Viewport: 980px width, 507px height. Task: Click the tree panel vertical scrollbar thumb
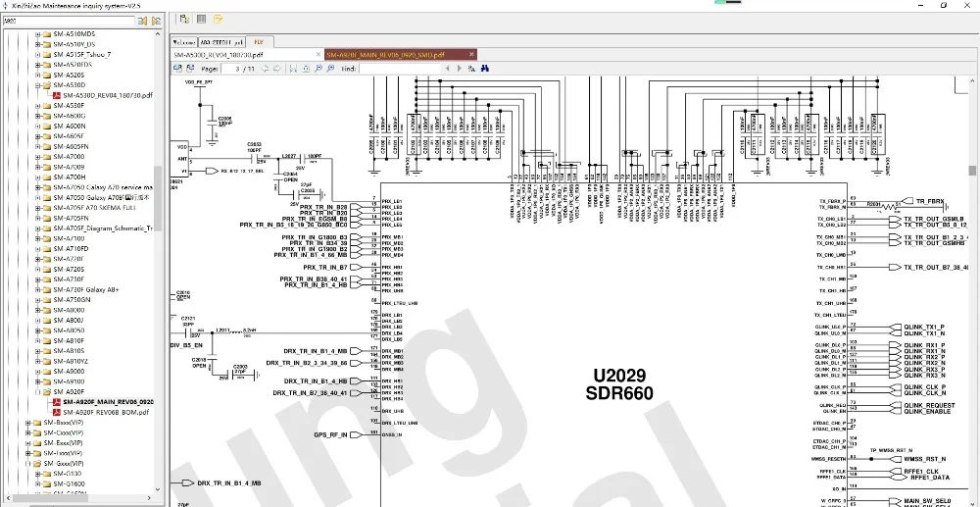[158, 198]
